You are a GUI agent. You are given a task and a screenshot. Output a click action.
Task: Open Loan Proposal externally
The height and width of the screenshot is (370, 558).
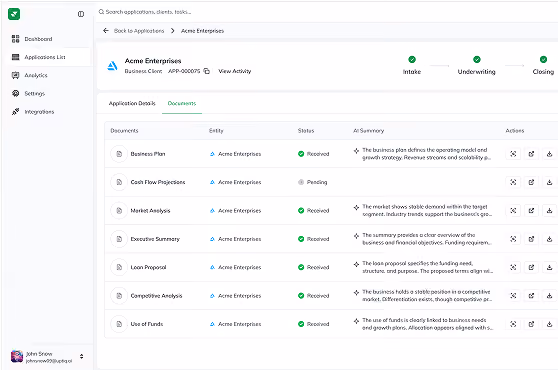(531, 267)
